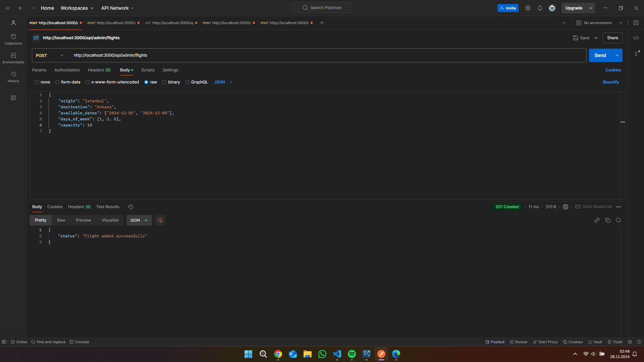
Task: Switch to the Authorization tab
Action: point(67,70)
